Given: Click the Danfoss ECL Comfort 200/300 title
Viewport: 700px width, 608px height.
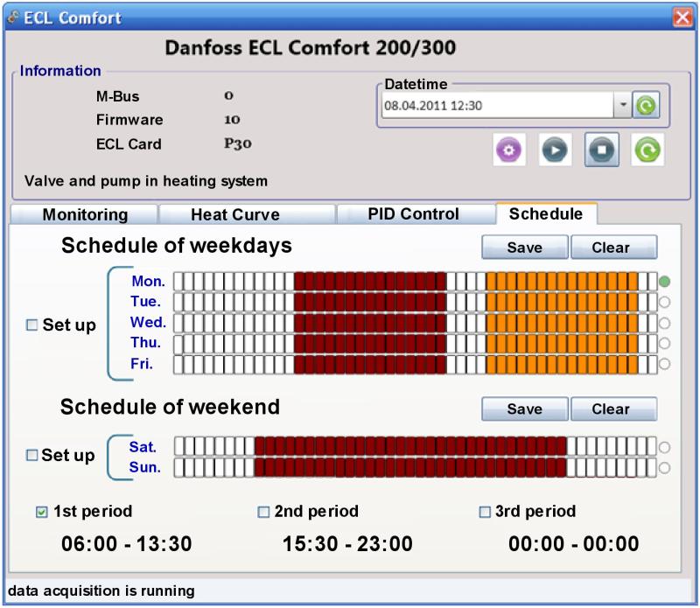Looking at the screenshot, I should tap(311, 47).
